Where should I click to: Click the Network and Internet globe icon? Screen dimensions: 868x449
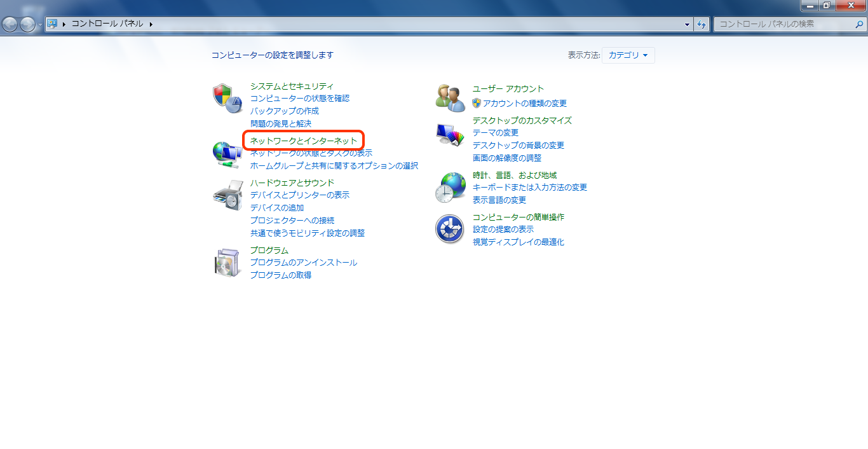point(227,154)
